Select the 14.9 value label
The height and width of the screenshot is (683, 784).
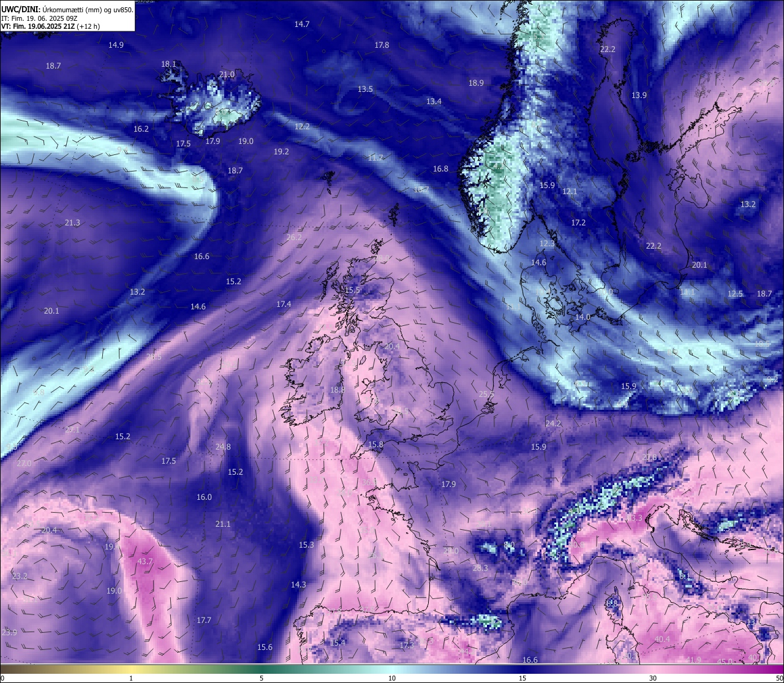[x=116, y=45]
